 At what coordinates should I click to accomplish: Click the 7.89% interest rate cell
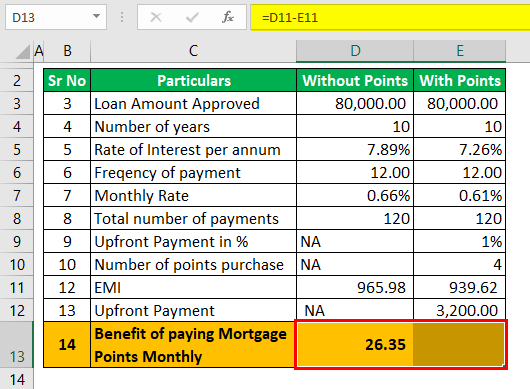(x=355, y=149)
